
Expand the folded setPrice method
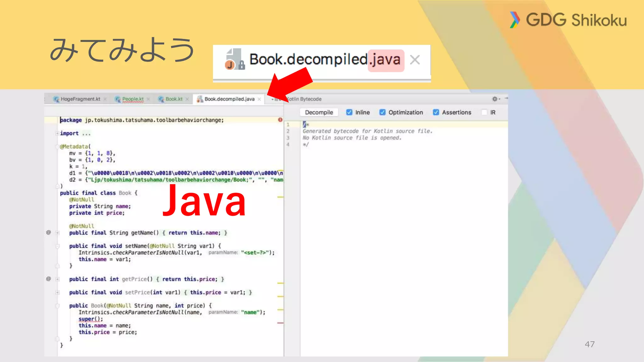(58, 292)
